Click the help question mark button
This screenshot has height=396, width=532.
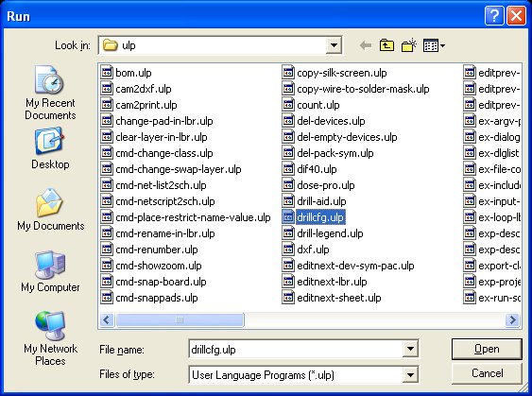[x=493, y=16]
